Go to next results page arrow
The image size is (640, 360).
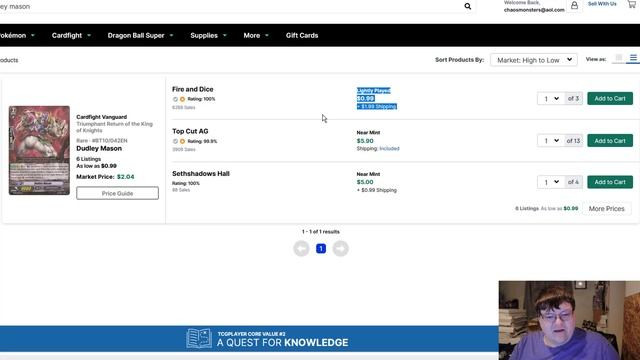340,248
